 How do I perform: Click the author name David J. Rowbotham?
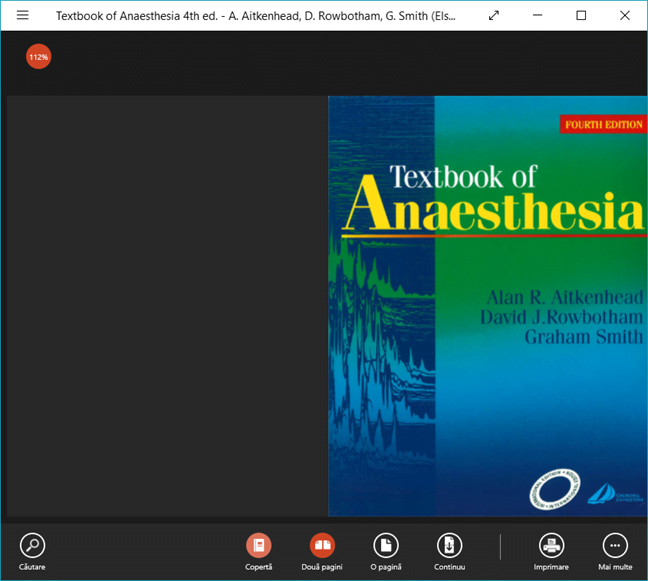click(x=562, y=317)
